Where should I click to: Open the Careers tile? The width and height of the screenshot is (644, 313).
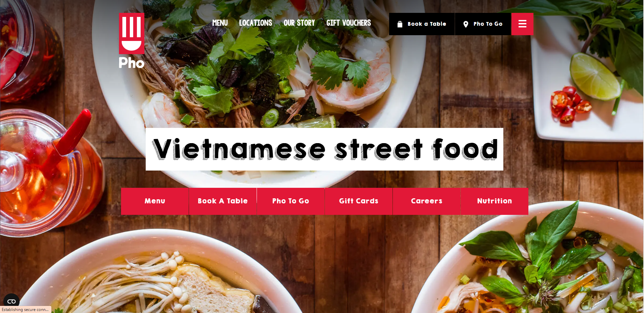[x=427, y=201]
